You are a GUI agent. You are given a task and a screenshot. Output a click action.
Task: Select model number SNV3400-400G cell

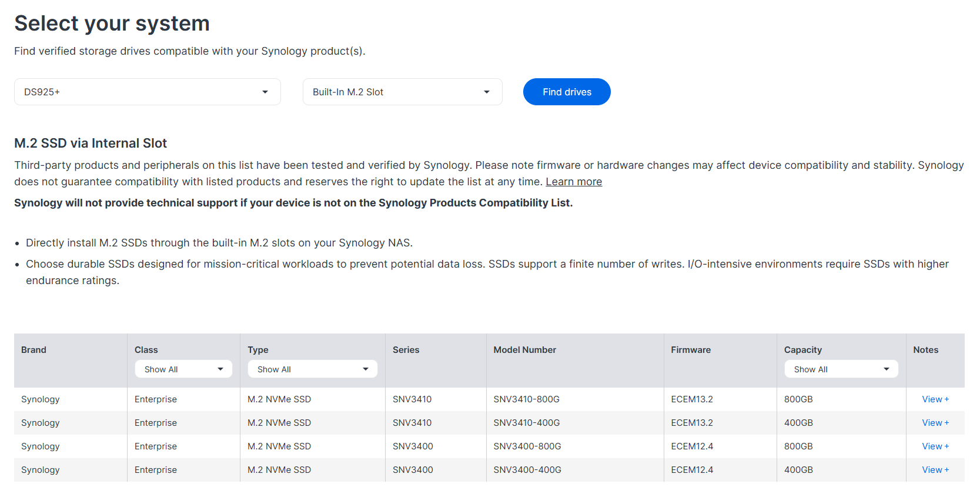point(527,470)
